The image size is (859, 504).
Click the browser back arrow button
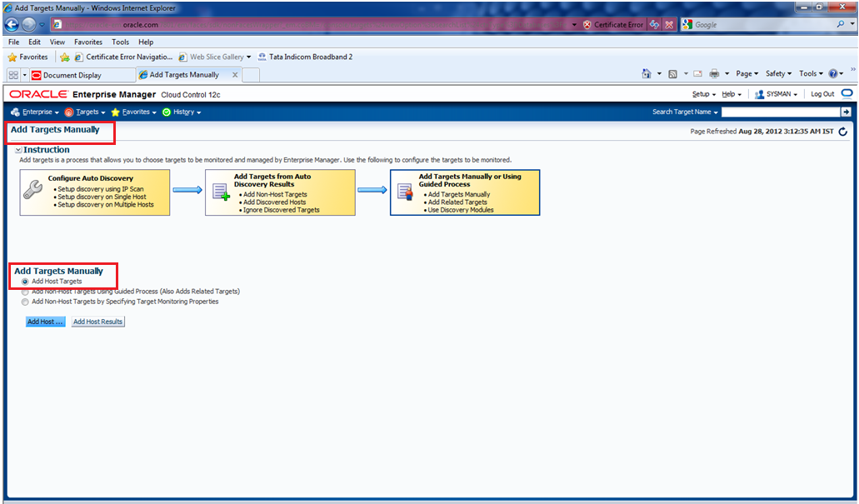tap(13, 25)
